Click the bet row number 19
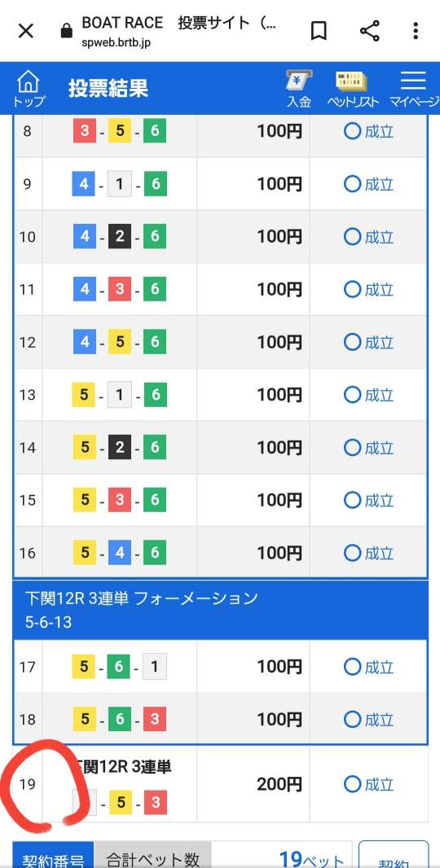This screenshot has height=868, width=440. click(28, 784)
